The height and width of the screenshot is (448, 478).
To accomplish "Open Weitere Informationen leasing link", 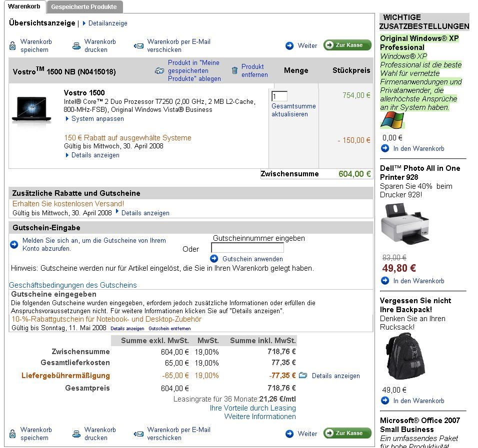I will (x=260, y=417).
